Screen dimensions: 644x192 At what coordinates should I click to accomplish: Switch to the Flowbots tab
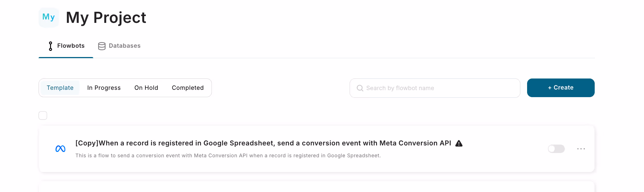(66, 46)
